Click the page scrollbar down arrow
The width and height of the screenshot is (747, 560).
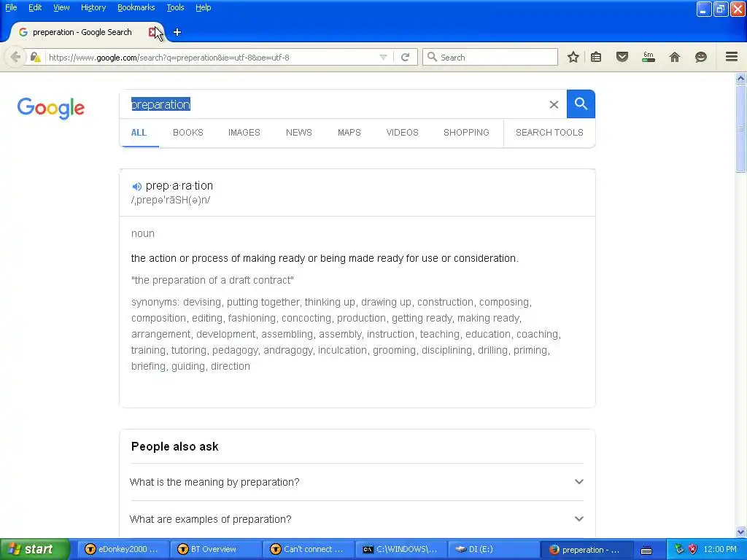pos(741,532)
